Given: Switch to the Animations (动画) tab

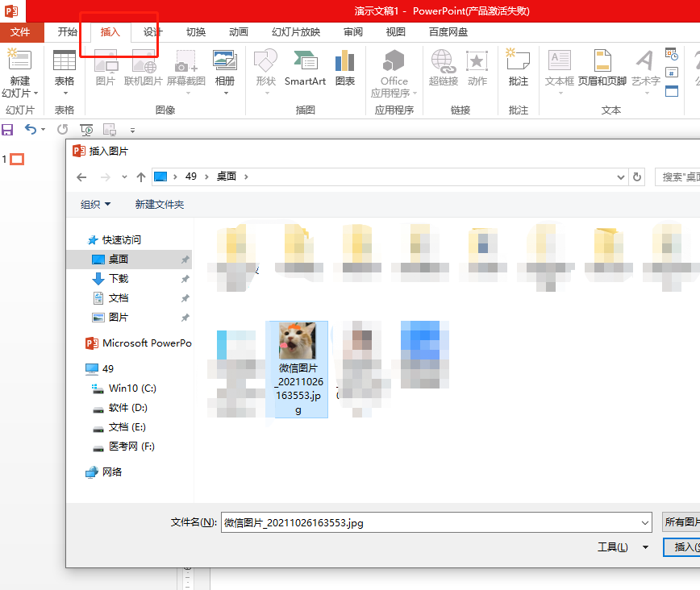Looking at the screenshot, I should (239, 32).
